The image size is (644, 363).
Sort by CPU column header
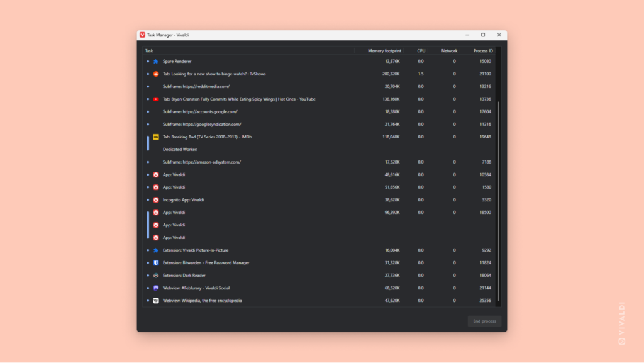tap(416, 51)
